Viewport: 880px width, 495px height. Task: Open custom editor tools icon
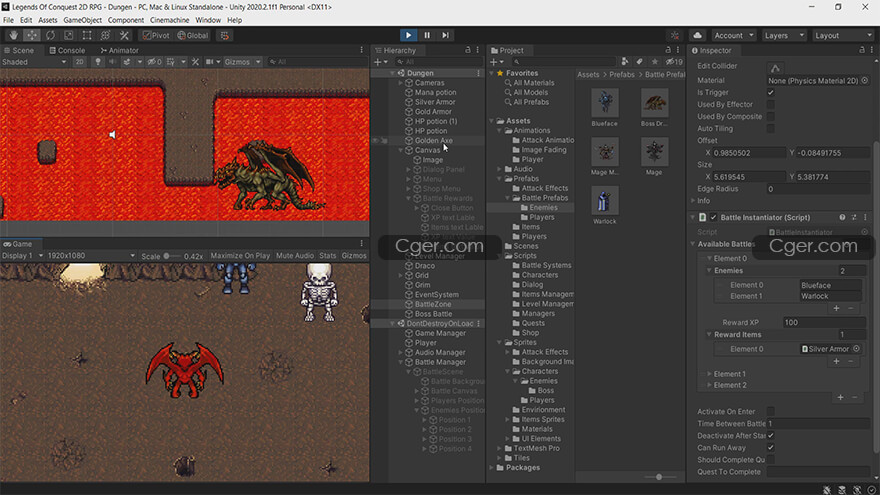coord(124,35)
